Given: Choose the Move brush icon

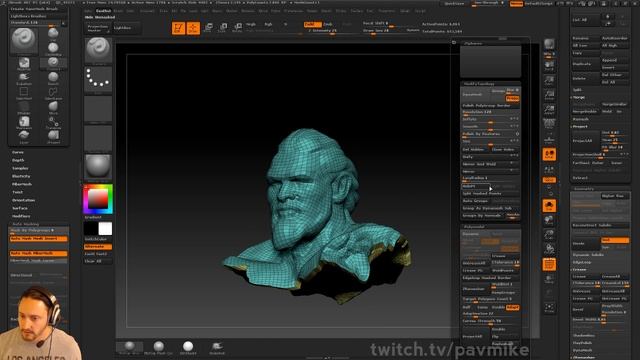Looking at the screenshot, I should click(x=53, y=107).
